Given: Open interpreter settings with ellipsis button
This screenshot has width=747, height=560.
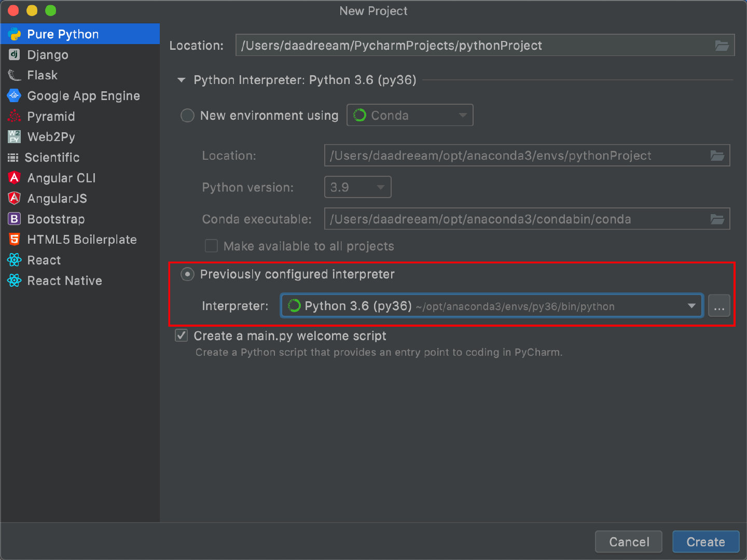Looking at the screenshot, I should pyautogui.click(x=719, y=306).
